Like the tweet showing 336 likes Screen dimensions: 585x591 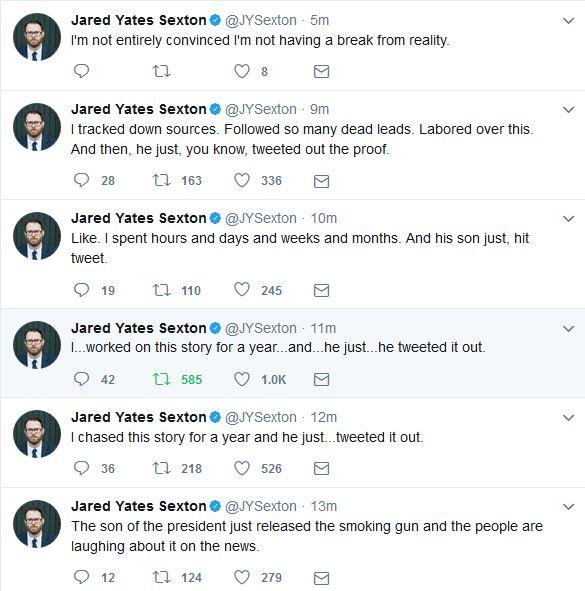[x=242, y=180]
